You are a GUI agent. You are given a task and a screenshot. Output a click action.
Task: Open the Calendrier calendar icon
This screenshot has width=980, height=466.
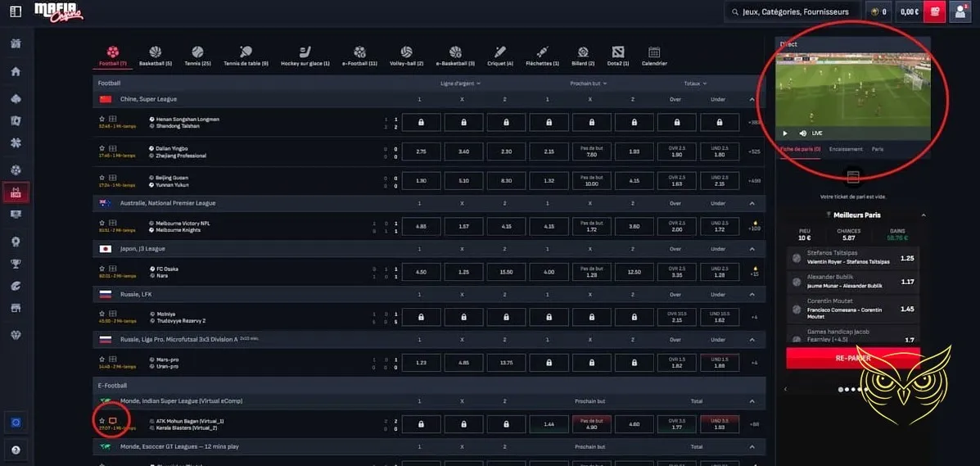654,52
